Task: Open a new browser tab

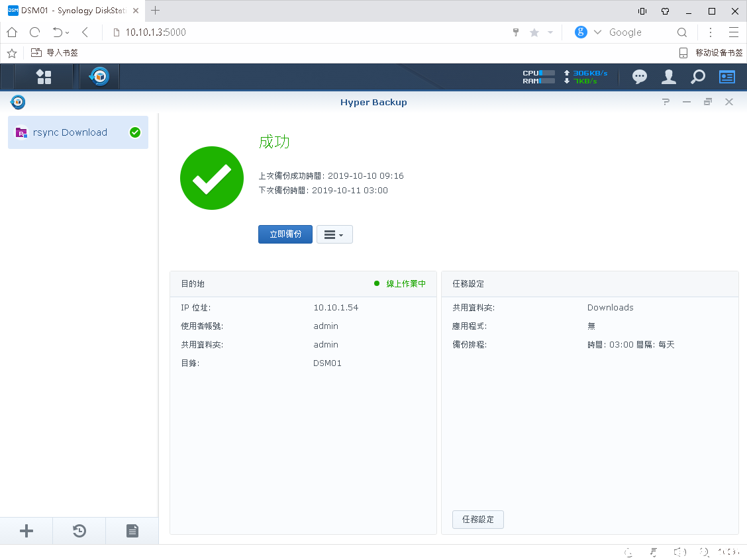Action: coord(156,11)
